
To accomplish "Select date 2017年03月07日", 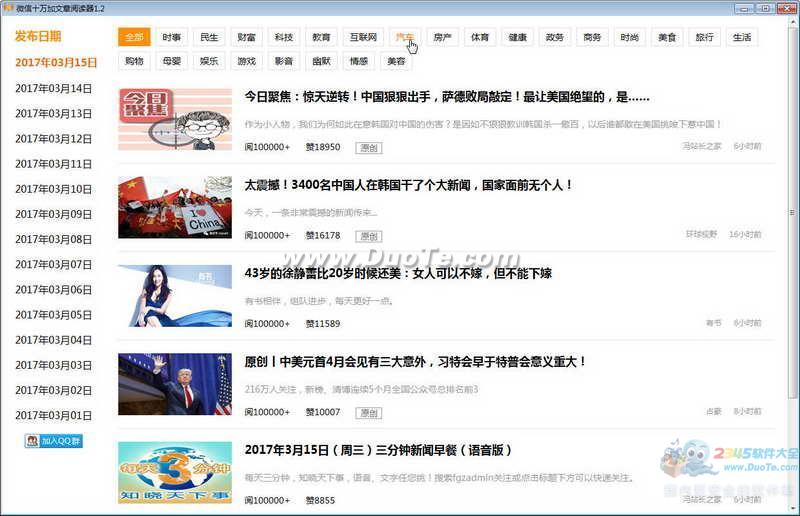I will pyautogui.click(x=54, y=264).
